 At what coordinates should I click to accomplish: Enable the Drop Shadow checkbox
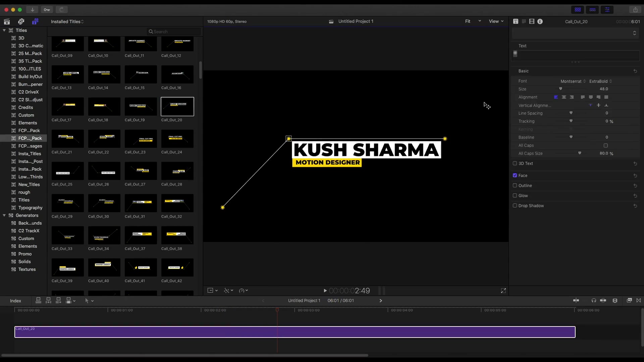515,205
